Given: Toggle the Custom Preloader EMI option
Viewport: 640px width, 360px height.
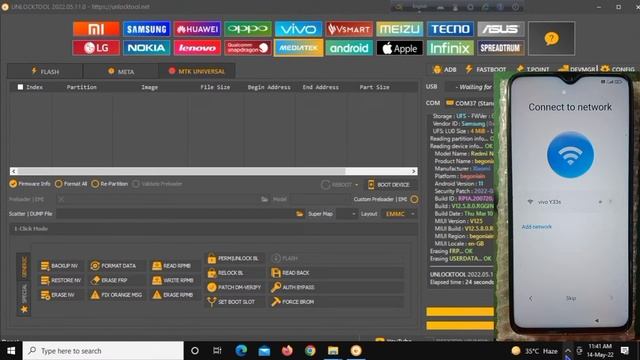Looking at the screenshot, I should [414, 199].
